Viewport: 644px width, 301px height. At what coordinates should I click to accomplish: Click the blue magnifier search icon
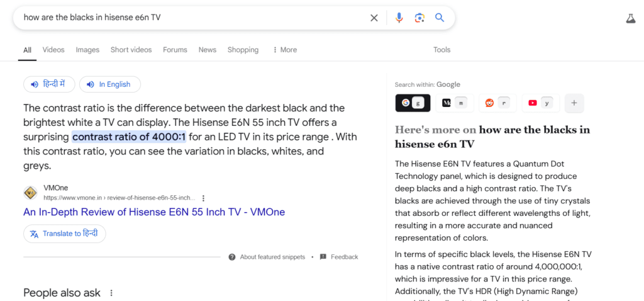(440, 18)
